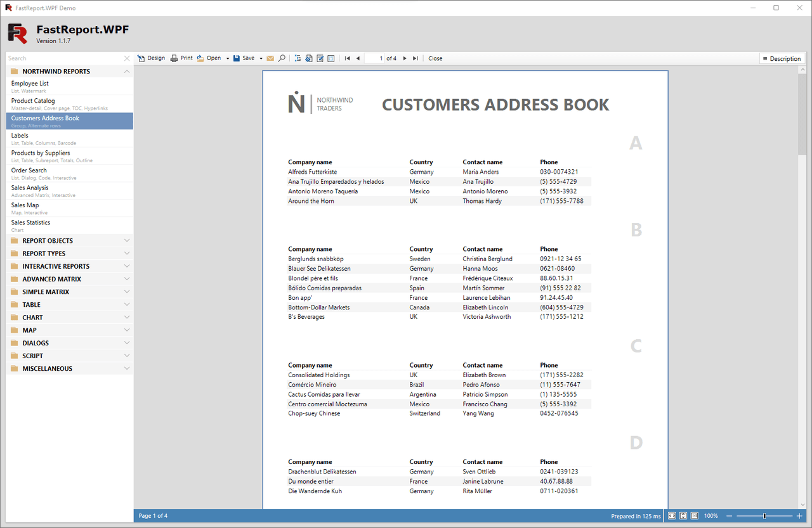Click contact name Yang Wang
Viewport: 812px width, 528px height.
click(x=480, y=413)
